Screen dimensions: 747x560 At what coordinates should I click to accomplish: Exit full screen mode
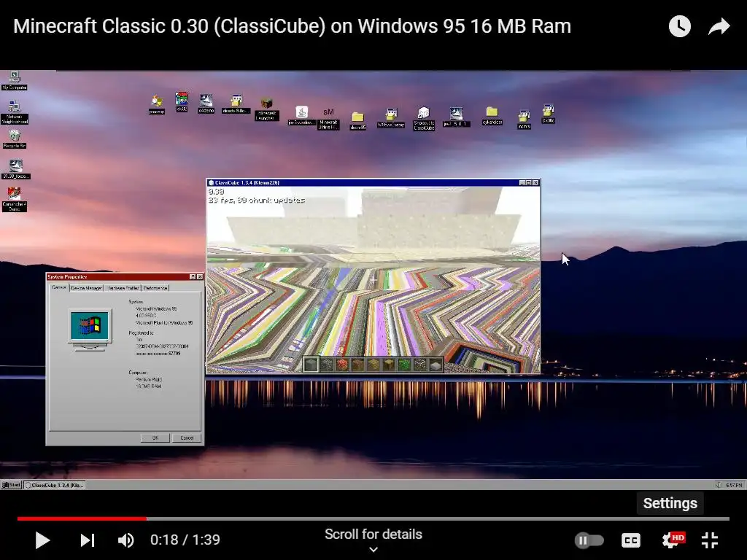pyautogui.click(x=710, y=540)
